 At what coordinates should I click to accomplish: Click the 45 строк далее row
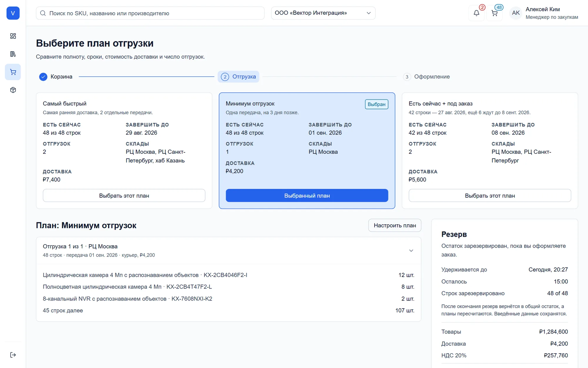click(x=228, y=310)
